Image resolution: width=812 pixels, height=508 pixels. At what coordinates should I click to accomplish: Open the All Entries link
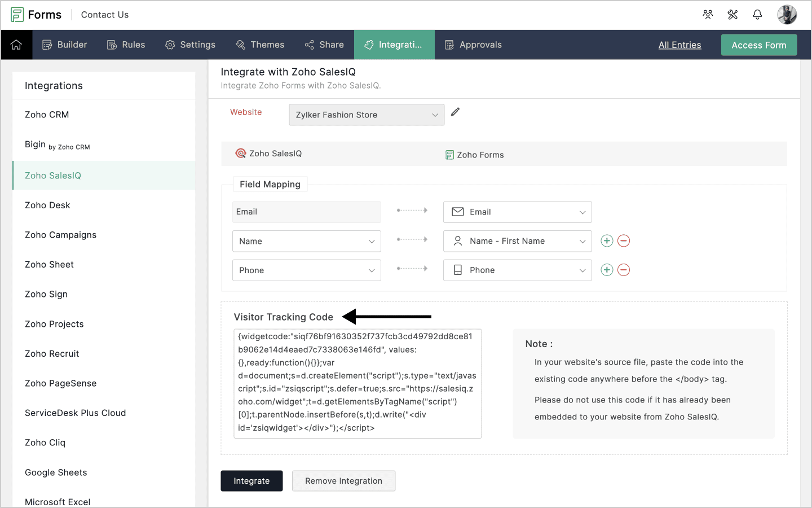680,45
